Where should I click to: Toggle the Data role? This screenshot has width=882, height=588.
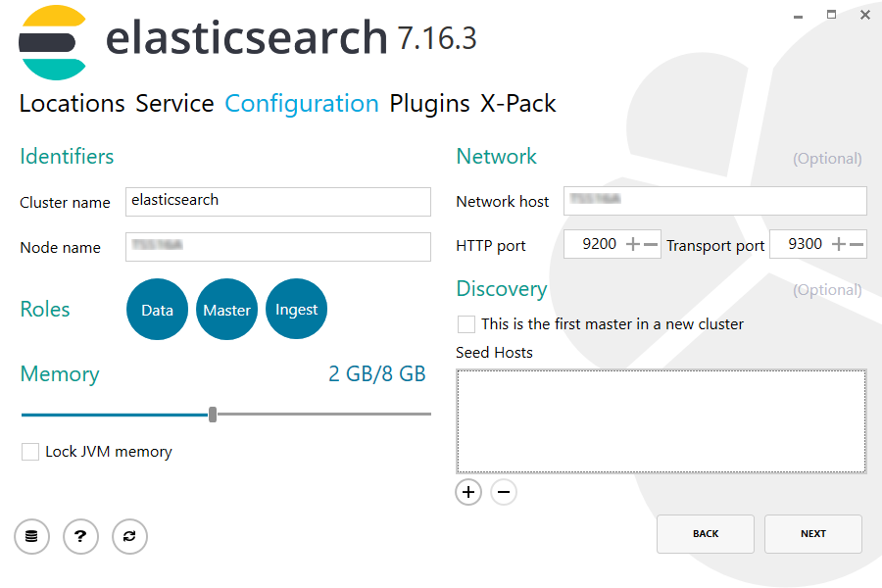pos(157,309)
